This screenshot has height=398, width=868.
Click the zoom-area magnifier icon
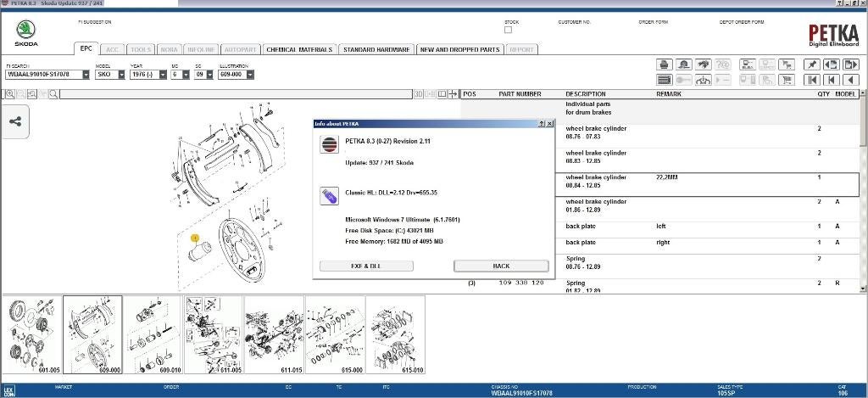point(31,94)
